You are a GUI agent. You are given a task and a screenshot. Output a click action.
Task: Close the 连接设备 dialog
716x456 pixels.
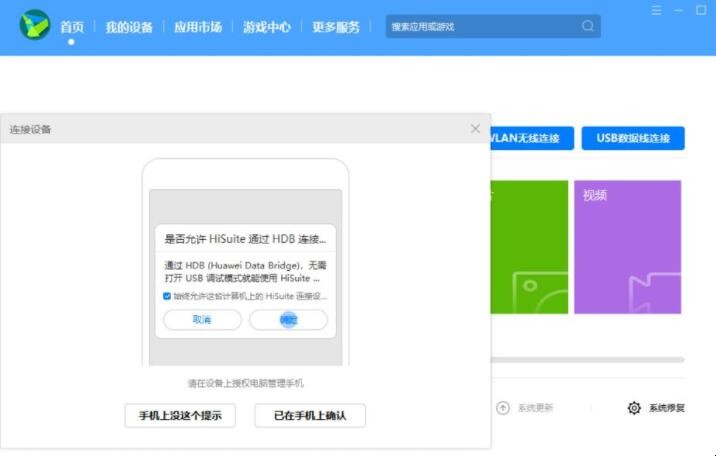[x=475, y=129]
